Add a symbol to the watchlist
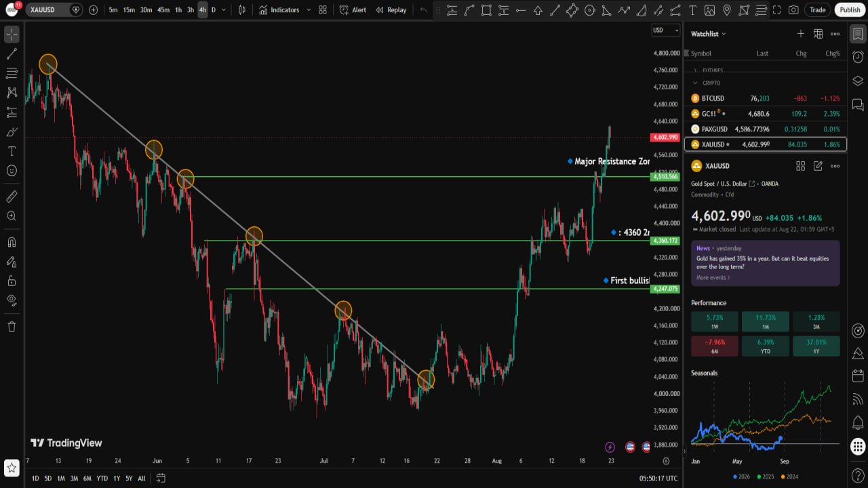This screenshot has width=868, height=488. (800, 34)
